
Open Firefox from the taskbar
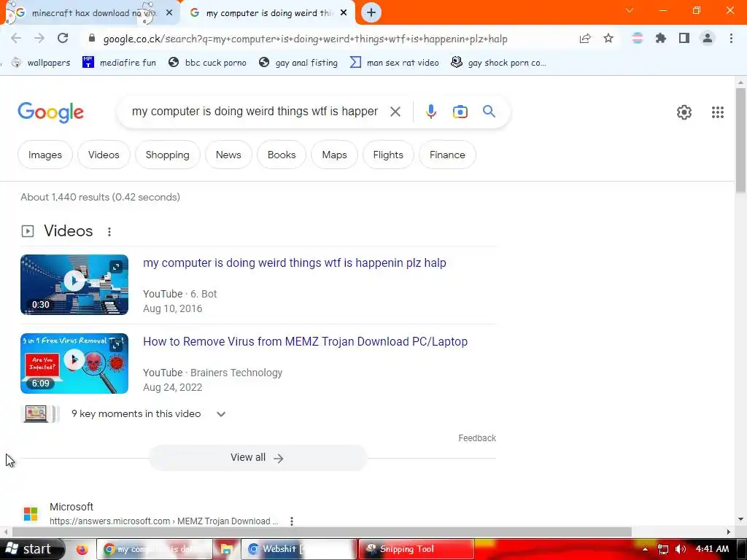point(82,549)
